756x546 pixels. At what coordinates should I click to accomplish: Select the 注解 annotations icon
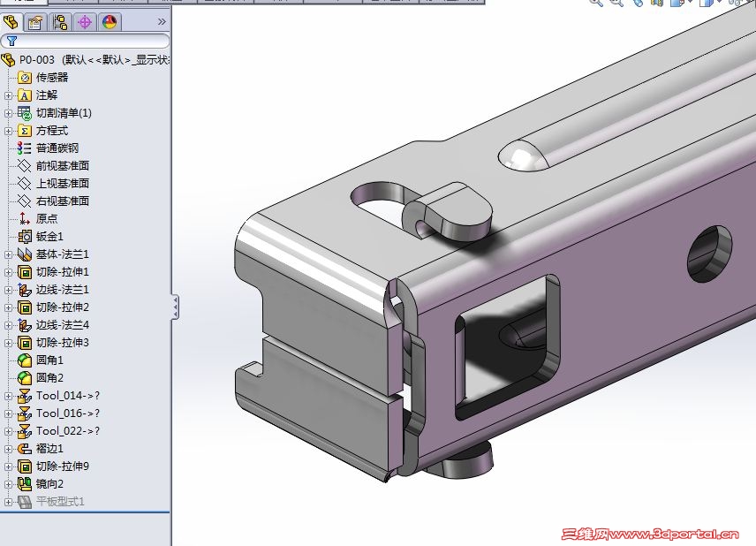point(25,95)
